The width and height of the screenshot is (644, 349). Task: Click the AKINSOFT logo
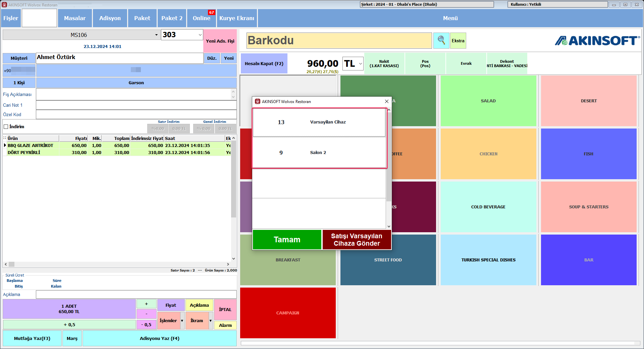pyautogui.click(x=597, y=41)
